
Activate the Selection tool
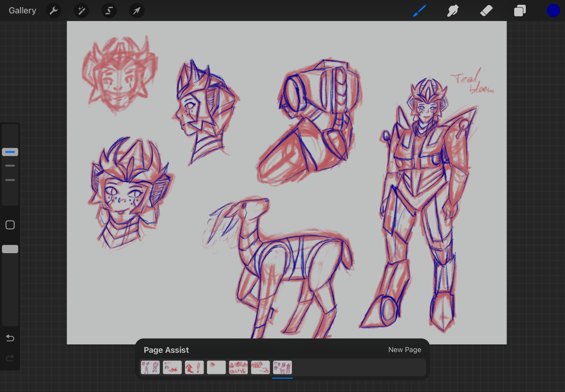[109, 11]
